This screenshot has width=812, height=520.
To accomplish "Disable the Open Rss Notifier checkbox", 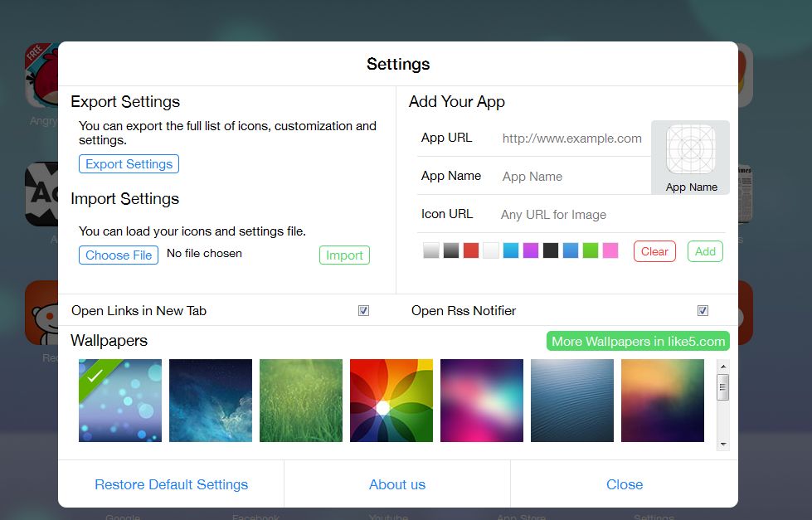I will [x=703, y=310].
